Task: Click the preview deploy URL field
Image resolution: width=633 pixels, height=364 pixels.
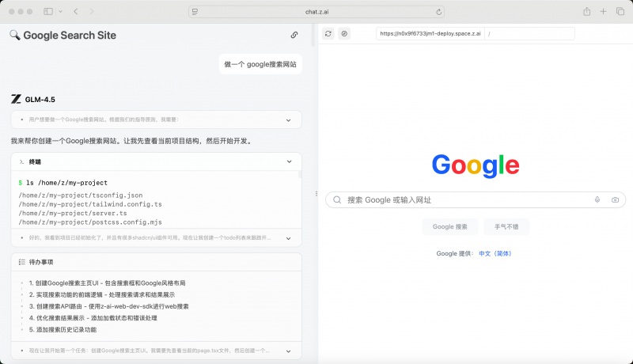Action: click(430, 33)
